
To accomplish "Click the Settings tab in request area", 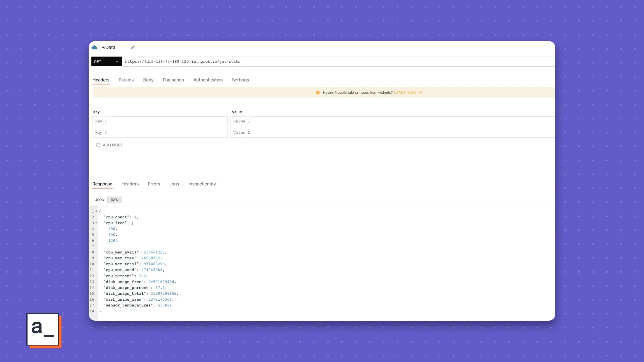I will (240, 80).
